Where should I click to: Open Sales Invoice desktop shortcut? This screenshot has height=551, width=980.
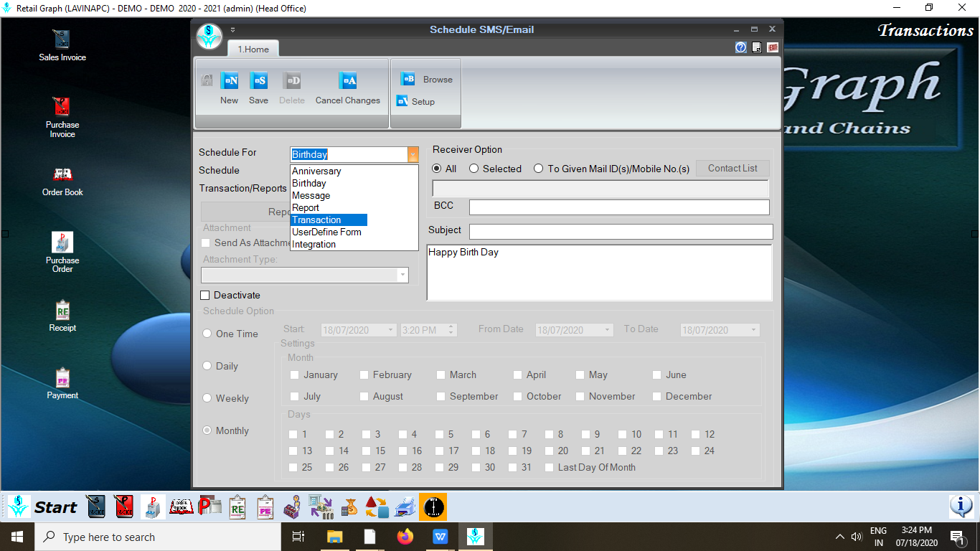[x=62, y=44]
